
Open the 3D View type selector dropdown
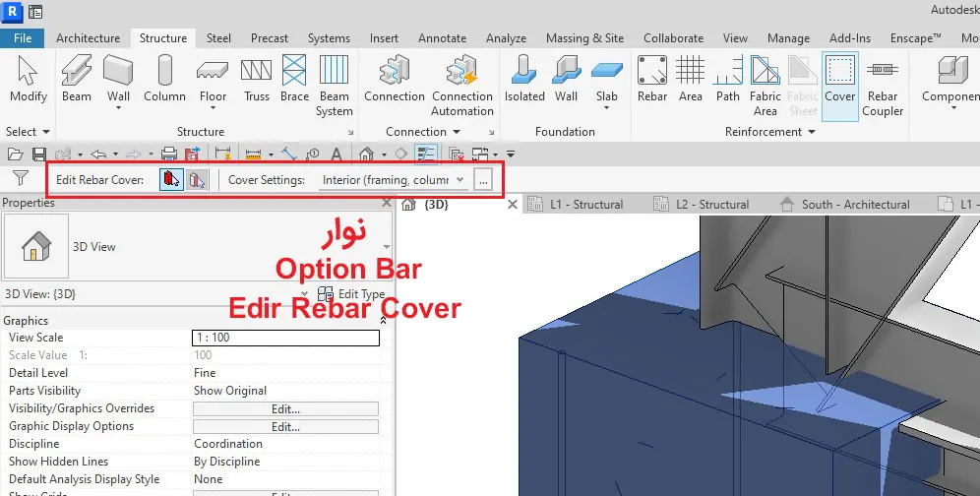coord(387,246)
